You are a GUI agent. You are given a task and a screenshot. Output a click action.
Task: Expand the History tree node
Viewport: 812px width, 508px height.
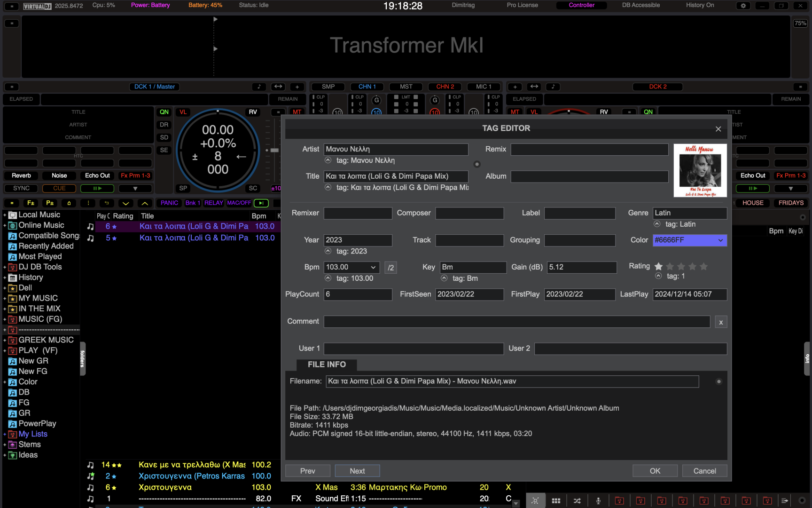pos(5,278)
